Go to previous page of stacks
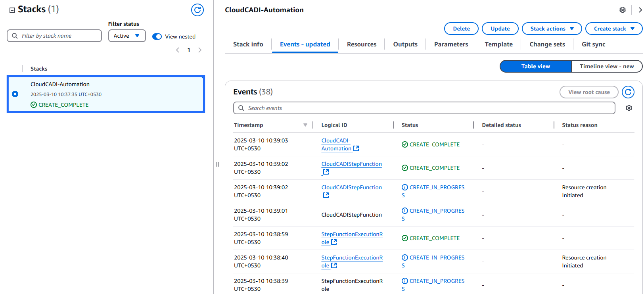 (x=178, y=50)
